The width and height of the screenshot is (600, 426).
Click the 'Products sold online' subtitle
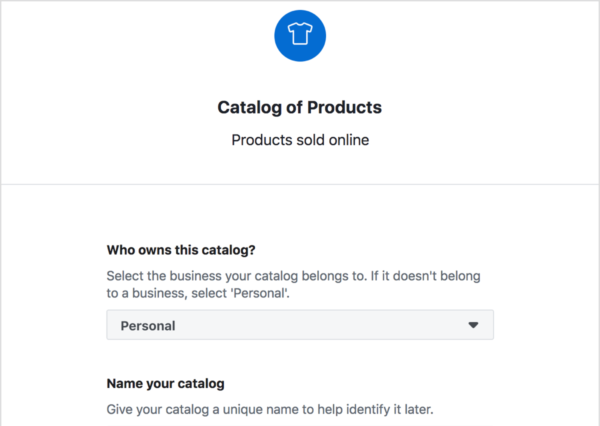(x=300, y=140)
